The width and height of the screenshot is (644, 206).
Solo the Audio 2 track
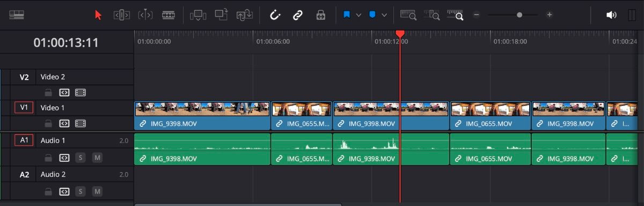click(80, 191)
